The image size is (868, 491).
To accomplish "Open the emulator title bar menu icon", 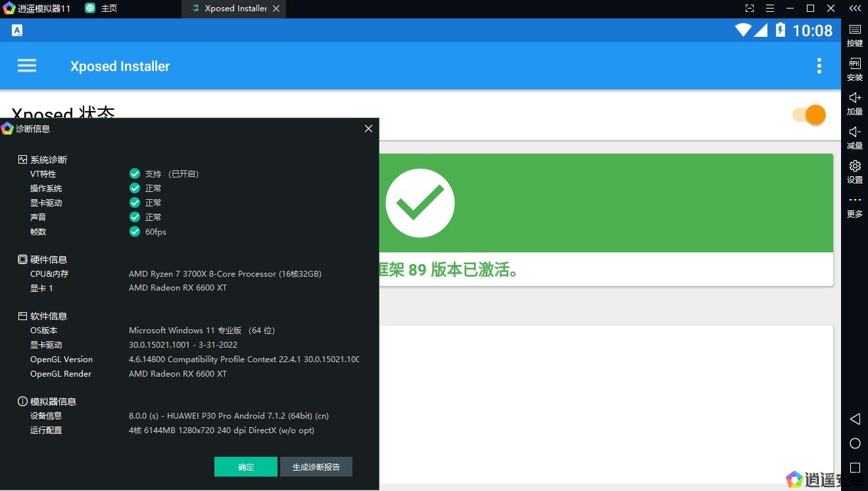I will pos(770,9).
